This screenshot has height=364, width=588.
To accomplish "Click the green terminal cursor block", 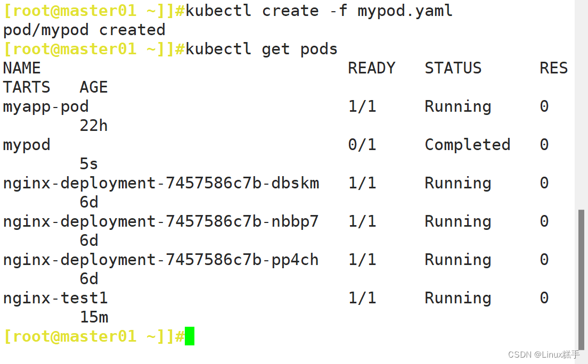I will [190, 336].
